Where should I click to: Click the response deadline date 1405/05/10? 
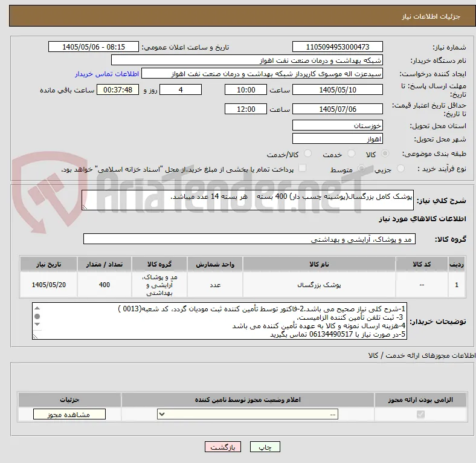(338, 89)
